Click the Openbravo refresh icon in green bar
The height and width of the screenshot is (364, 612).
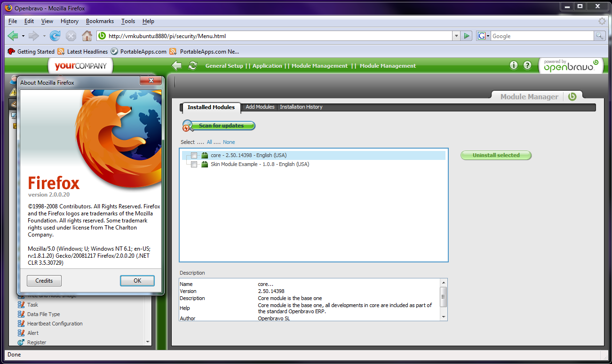click(192, 66)
